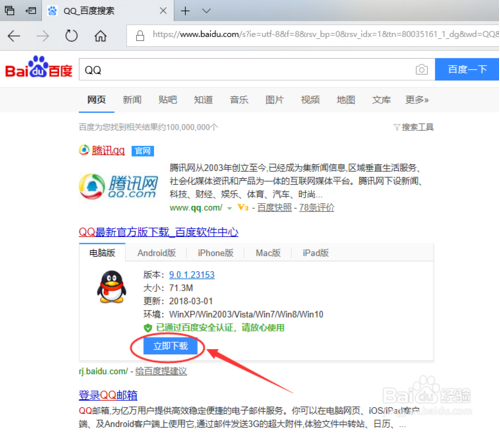Image resolution: width=500 pixels, height=435 pixels.
Task: Click the 立即下载 download button
Action: point(170,346)
